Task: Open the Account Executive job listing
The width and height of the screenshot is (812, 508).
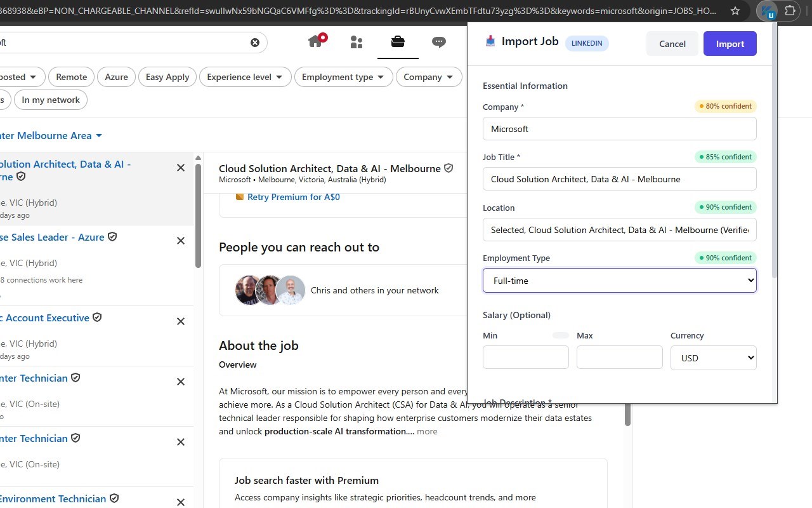Action: (x=44, y=317)
